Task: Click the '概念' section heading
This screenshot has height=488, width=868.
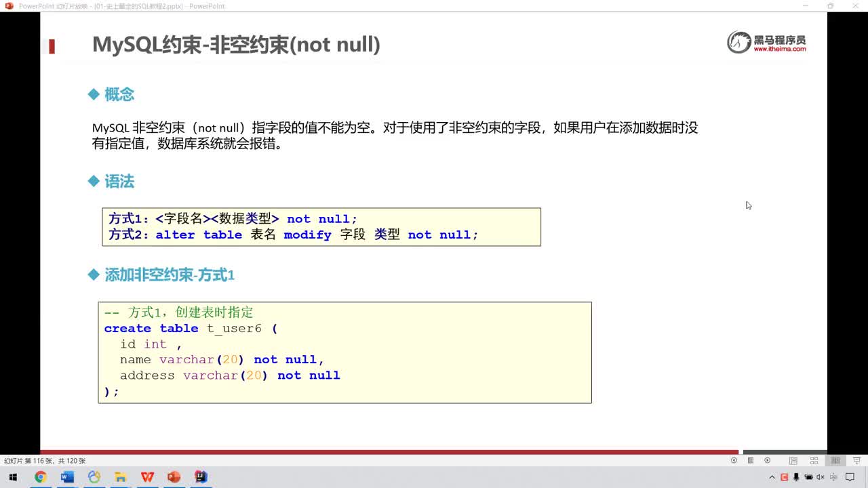Action: click(x=119, y=94)
